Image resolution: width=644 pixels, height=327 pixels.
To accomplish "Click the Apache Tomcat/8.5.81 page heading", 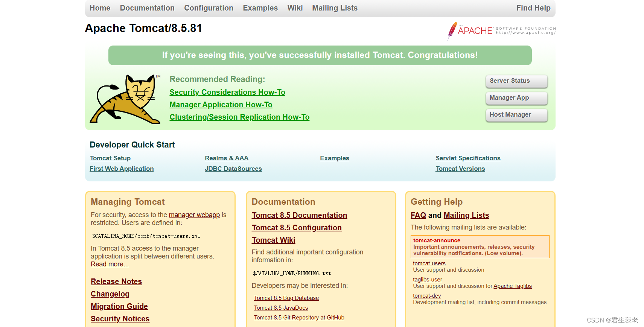I will pyautogui.click(x=143, y=28).
